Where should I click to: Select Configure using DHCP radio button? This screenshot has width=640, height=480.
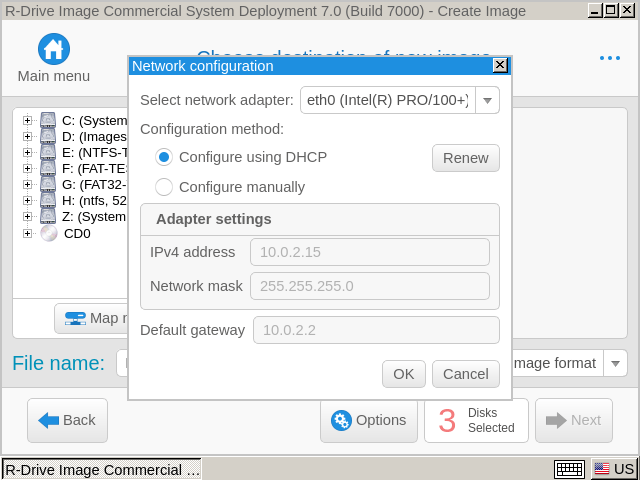pyautogui.click(x=164, y=157)
